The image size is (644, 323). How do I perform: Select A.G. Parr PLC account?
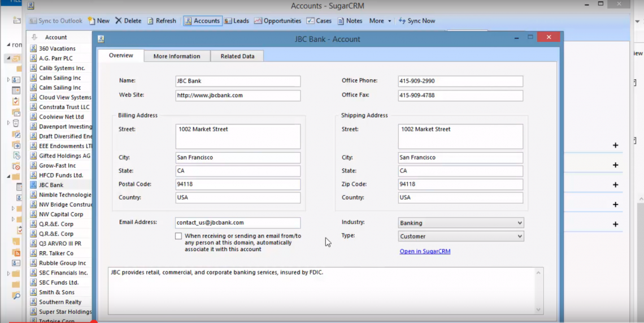point(56,58)
